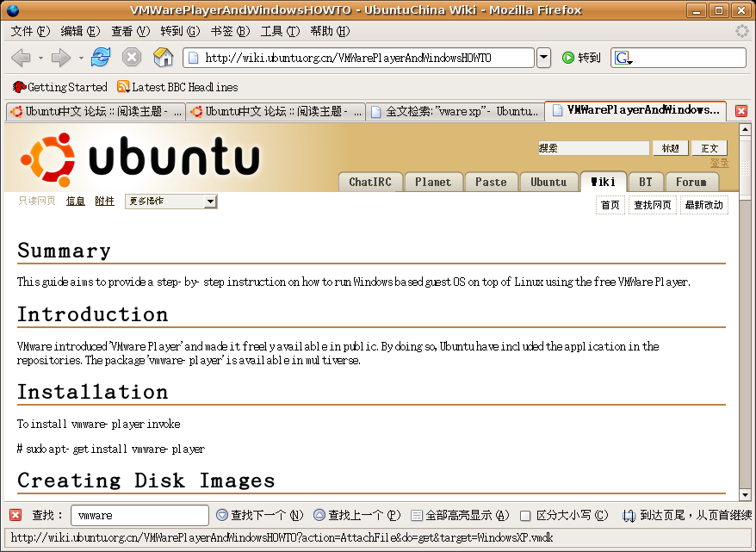Open the Planet site tab

pos(433,183)
